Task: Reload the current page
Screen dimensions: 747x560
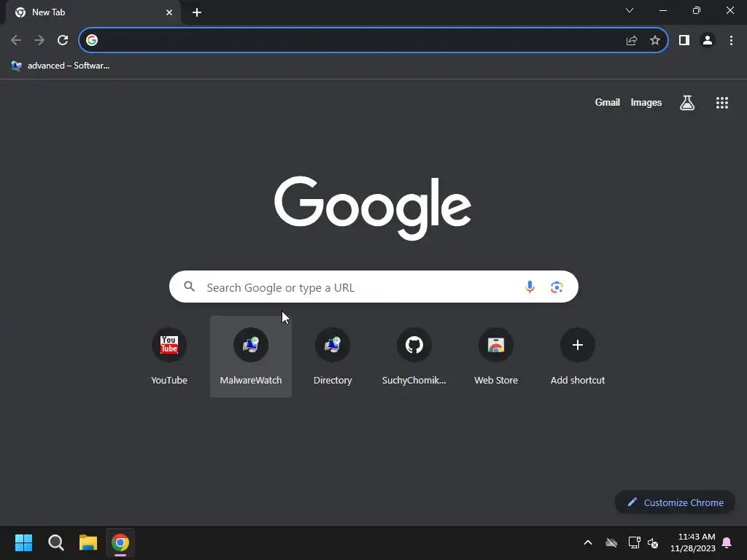Action: pyautogui.click(x=63, y=40)
